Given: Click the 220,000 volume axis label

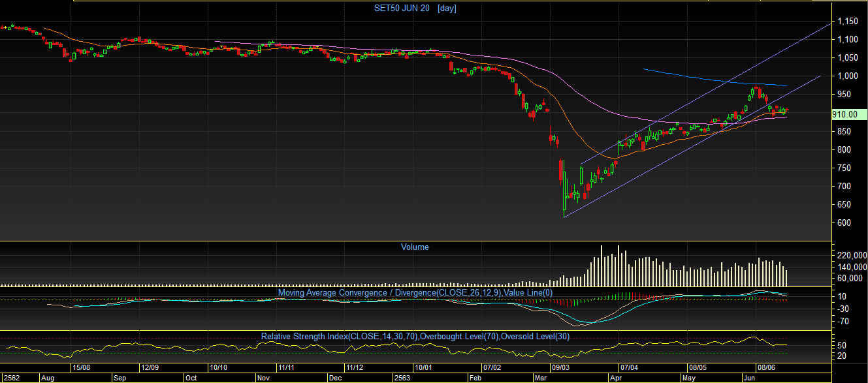Looking at the screenshot, I should (852, 255).
